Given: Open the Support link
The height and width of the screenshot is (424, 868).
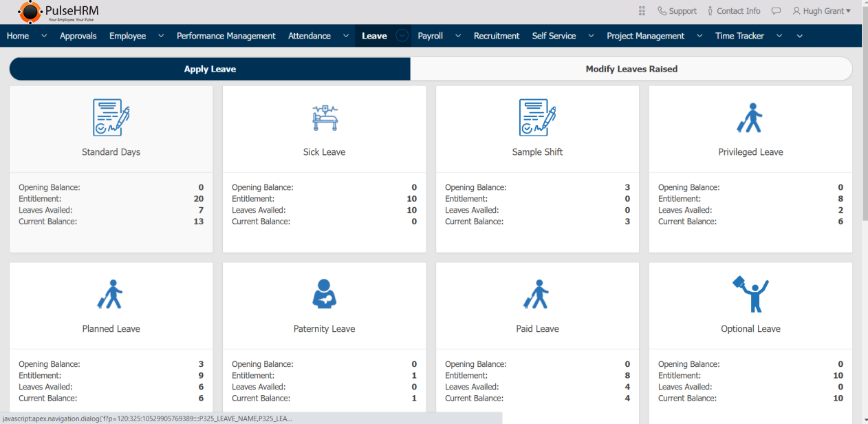Looking at the screenshot, I should tap(677, 11).
